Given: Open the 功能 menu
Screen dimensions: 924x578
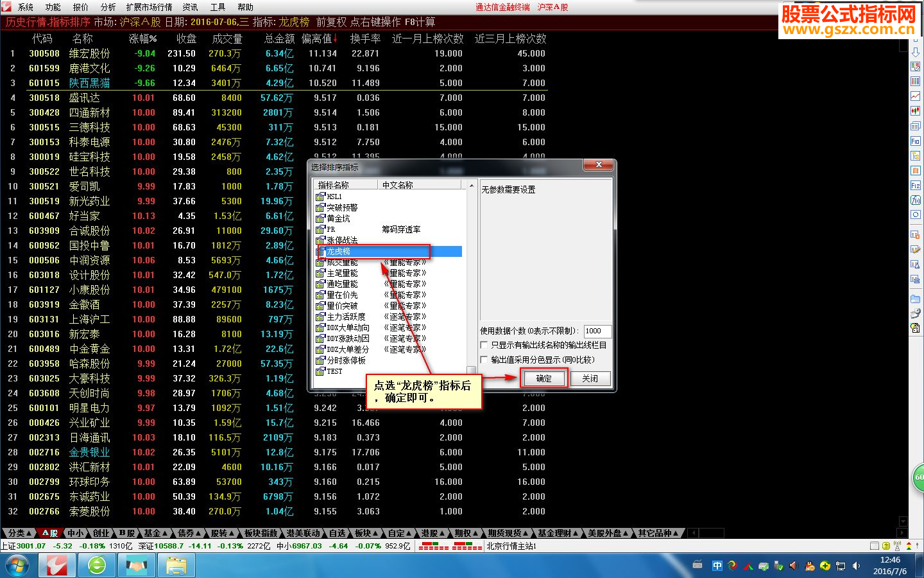Looking at the screenshot, I should tap(53, 7).
